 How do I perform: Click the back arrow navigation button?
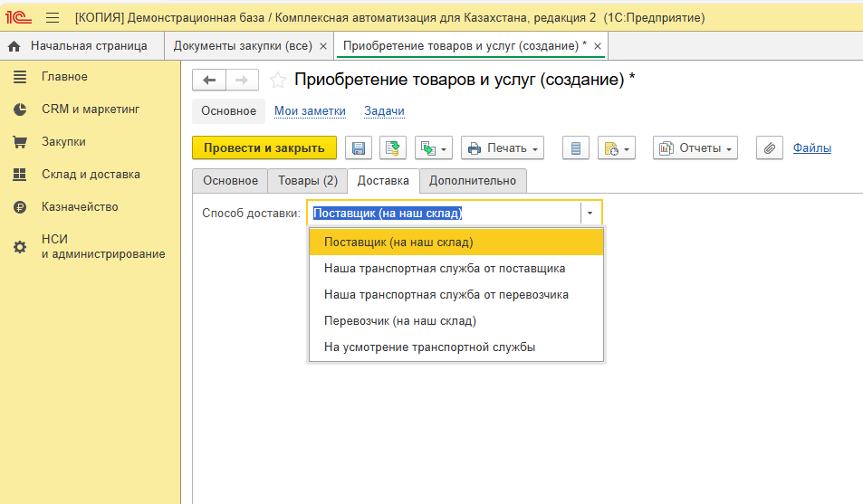pyautogui.click(x=209, y=81)
